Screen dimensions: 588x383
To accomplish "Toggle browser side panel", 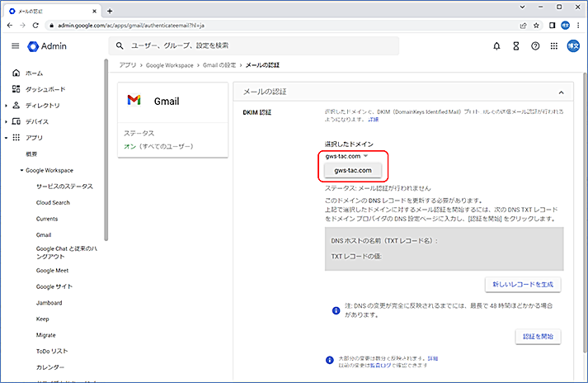I will [552, 25].
